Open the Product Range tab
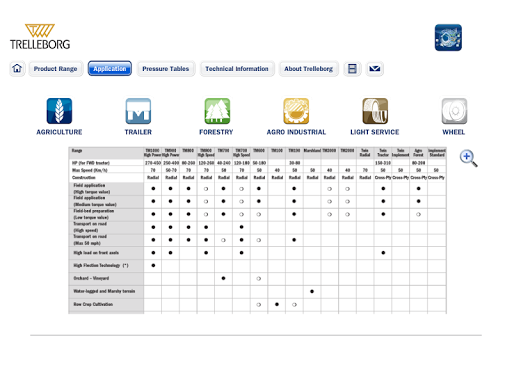Image resolution: width=512 pixels, height=384 pixels. 55,69
